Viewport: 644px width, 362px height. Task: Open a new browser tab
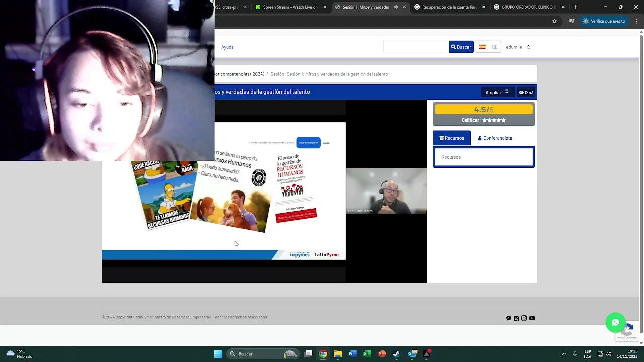[x=575, y=7]
